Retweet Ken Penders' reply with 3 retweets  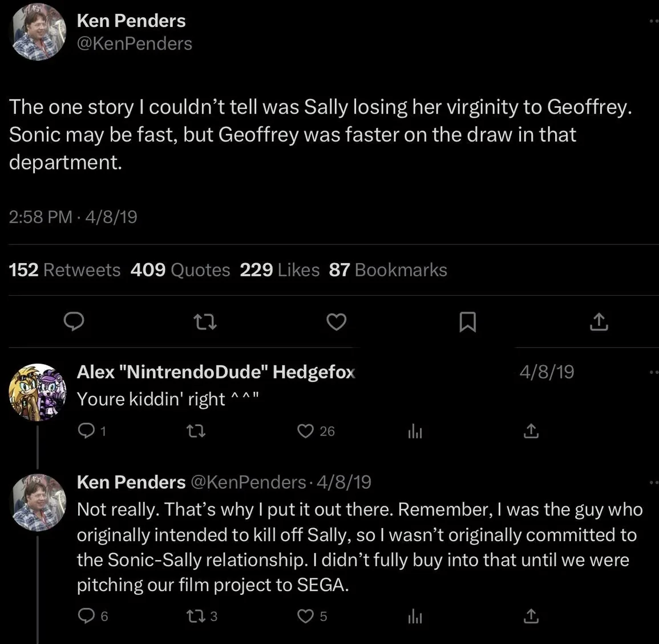tap(196, 616)
